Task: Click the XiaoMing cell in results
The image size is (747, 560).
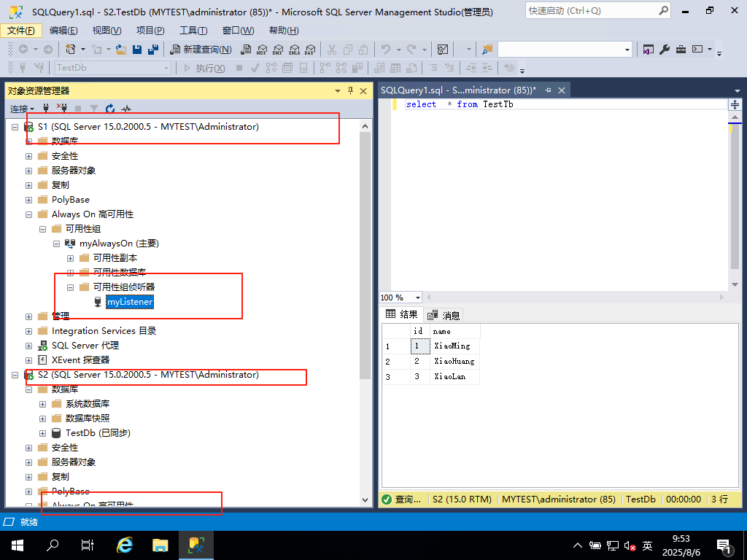Action: [454, 346]
